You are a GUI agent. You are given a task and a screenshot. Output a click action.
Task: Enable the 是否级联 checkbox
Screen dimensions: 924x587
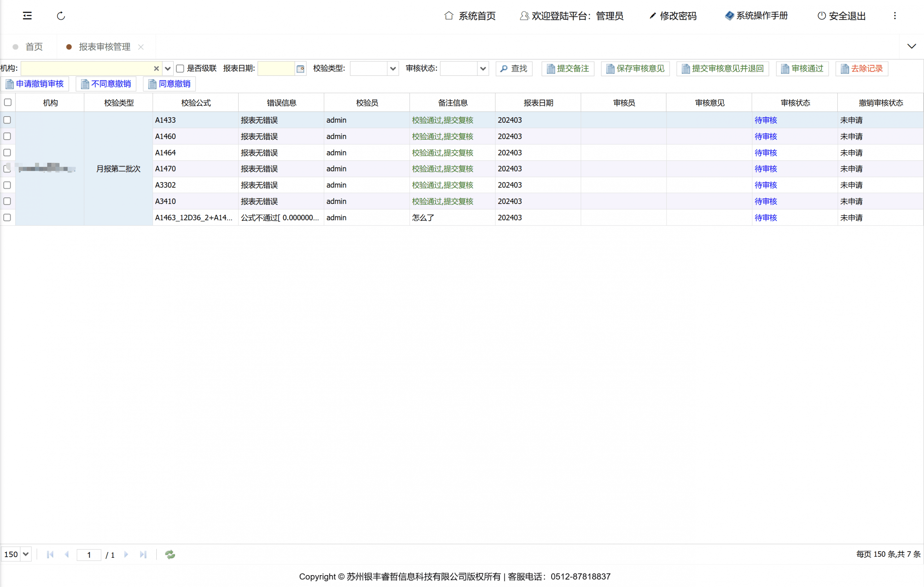point(180,69)
